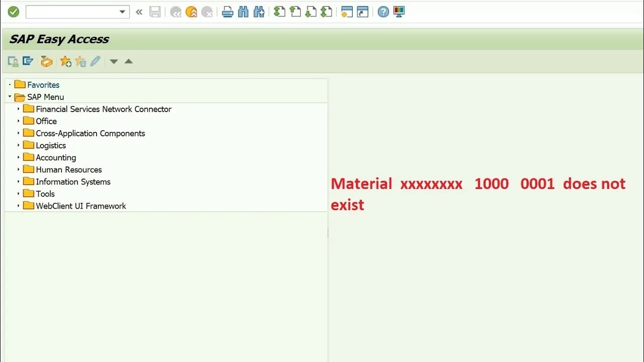The width and height of the screenshot is (644, 362).
Task: Move favorite up with up triangle
Action: (x=128, y=61)
